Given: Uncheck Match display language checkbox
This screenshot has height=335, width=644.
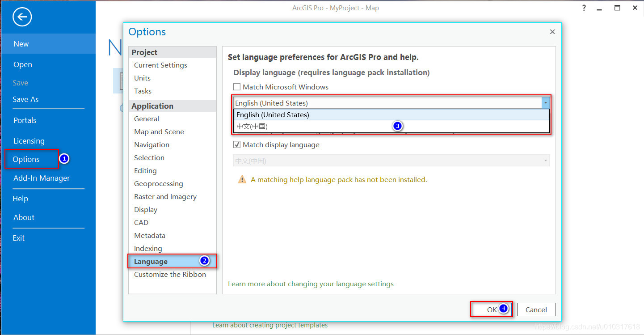Looking at the screenshot, I should 237,145.
